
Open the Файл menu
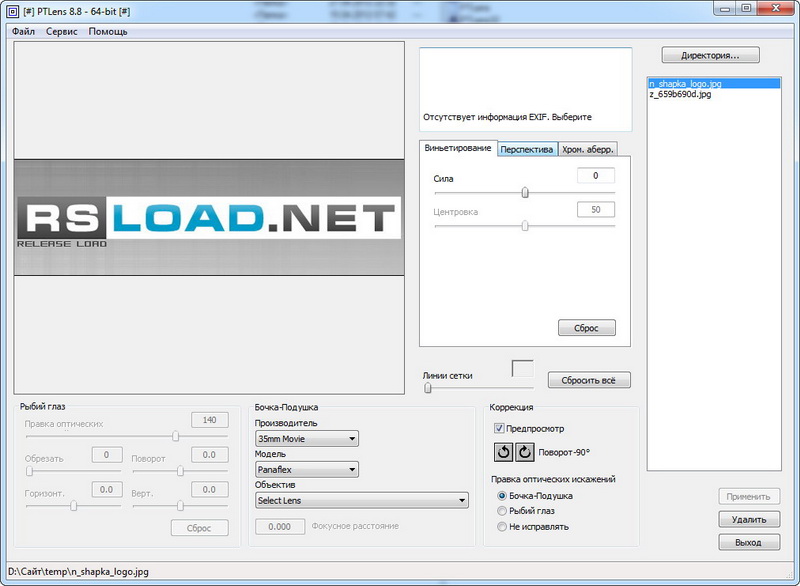[23, 32]
